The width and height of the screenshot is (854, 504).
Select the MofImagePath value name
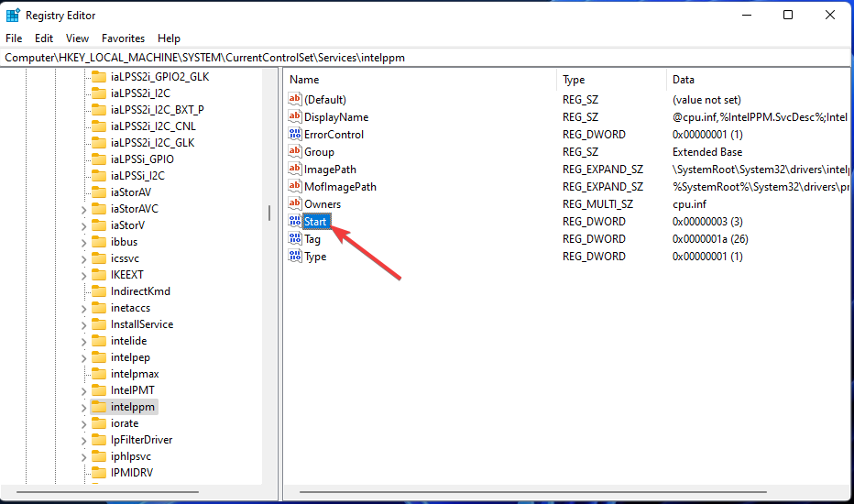(340, 186)
